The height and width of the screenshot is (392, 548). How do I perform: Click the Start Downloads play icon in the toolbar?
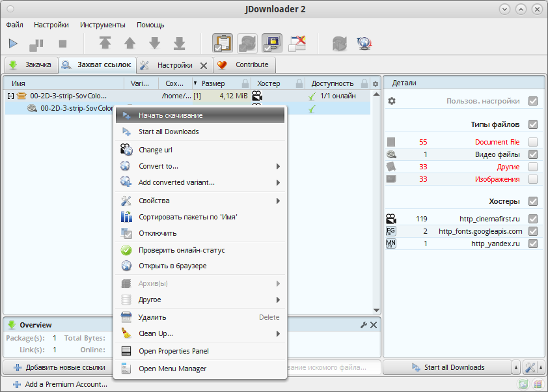tap(13, 44)
